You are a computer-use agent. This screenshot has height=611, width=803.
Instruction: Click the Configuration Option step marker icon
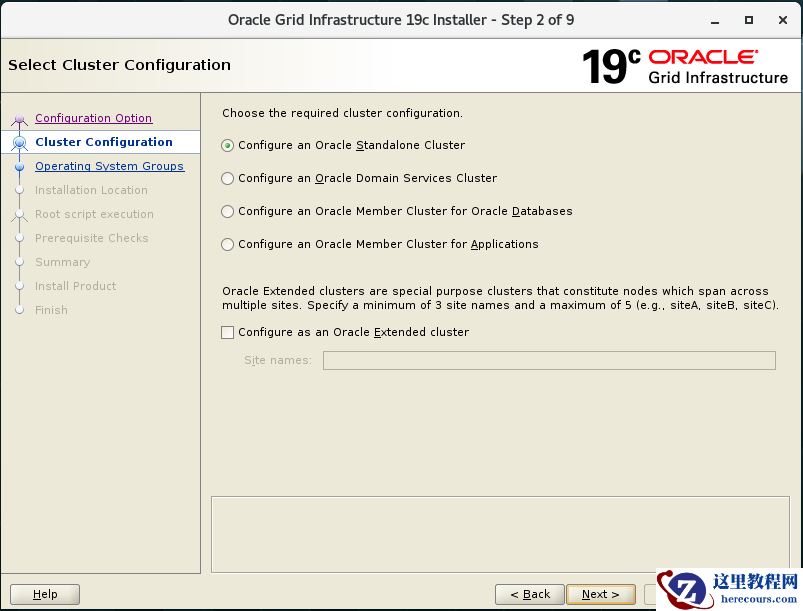click(x=19, y=119)
